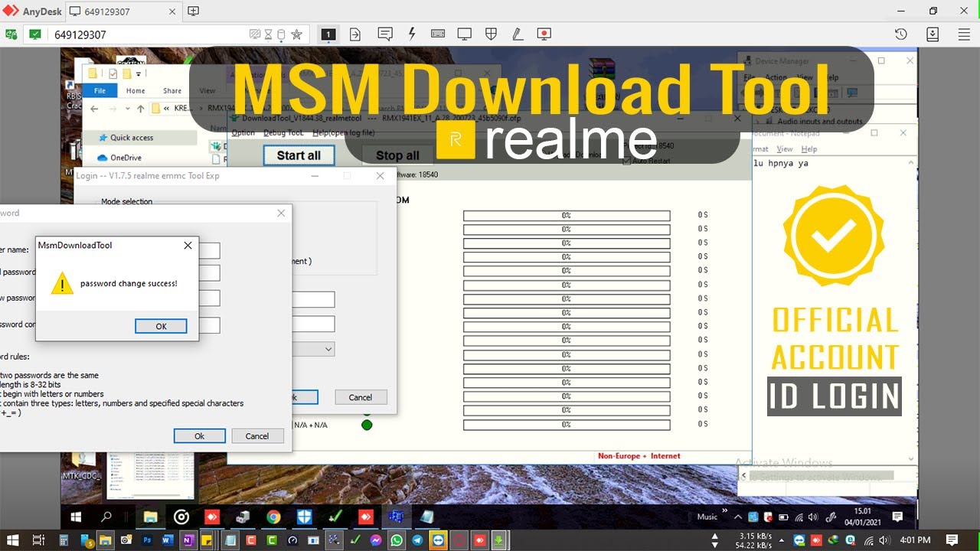Click Cancel in the password dialog

(x=257, y=436)
